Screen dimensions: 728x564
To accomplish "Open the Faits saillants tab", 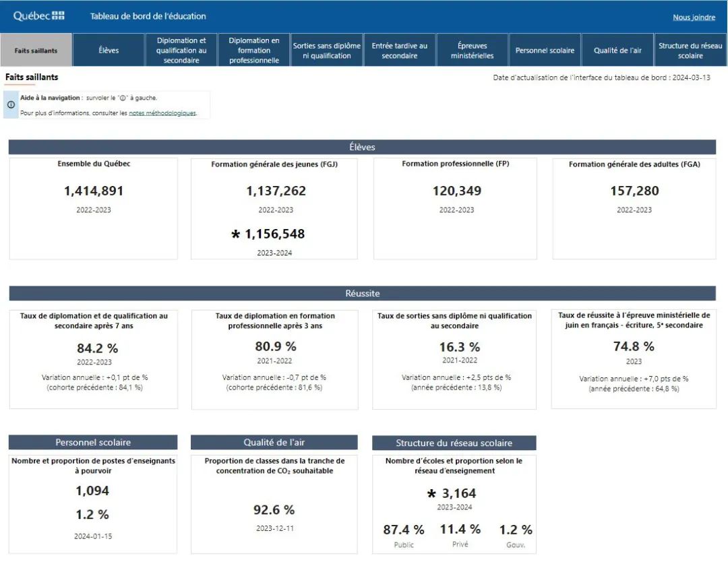I will point(36,51).
